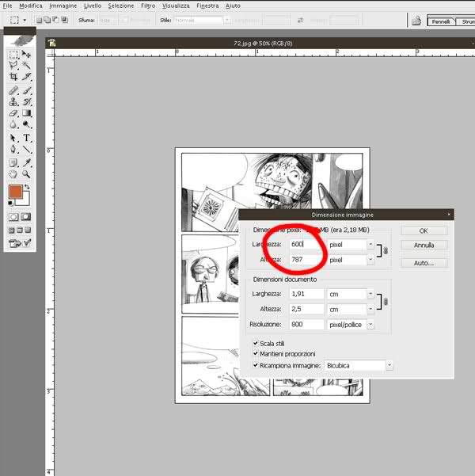Screen dimensions: 475x476
Task: Confirm dialog with OK button
Action: (x=424, y=230)
